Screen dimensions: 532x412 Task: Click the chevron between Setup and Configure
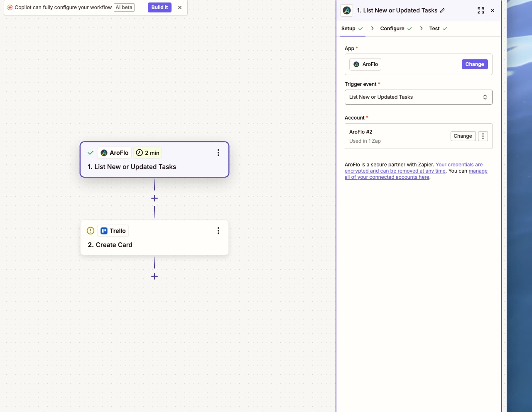pos(372,29)
